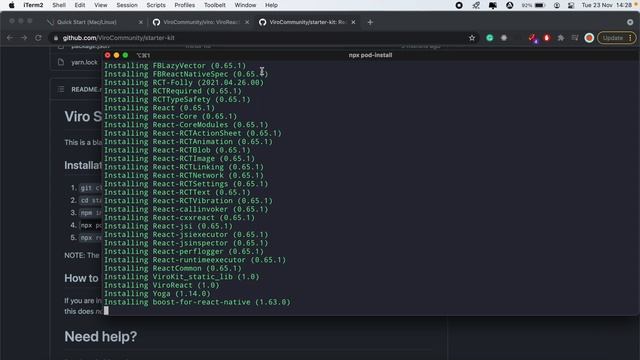Open the battery status in menu bar
The height and width of the screenshot is (360, 640).
(x=533, y=5)
